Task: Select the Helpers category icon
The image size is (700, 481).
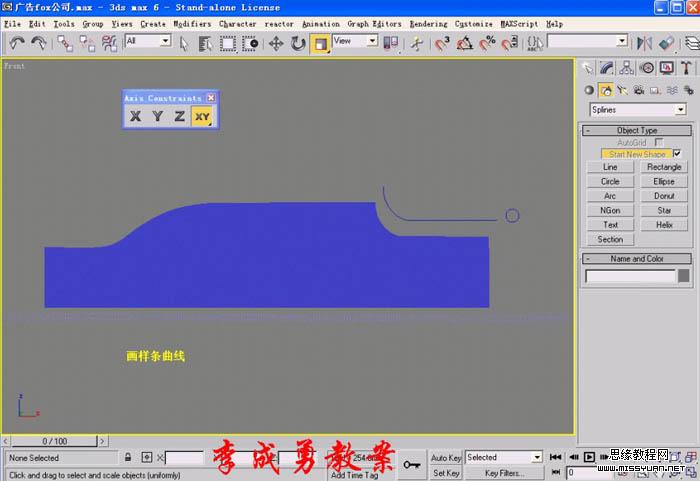Action: [655, 90]
